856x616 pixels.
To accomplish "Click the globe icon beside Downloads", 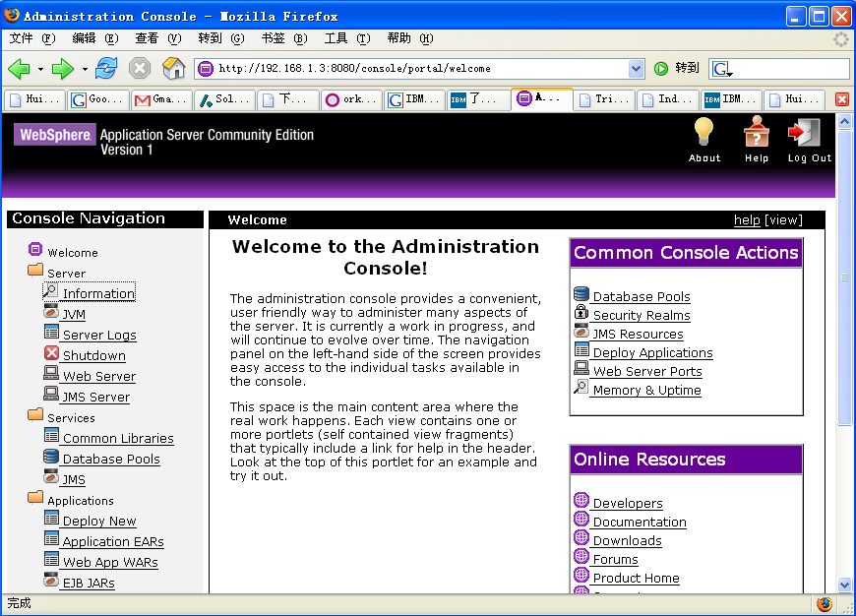I will point(581,537).
